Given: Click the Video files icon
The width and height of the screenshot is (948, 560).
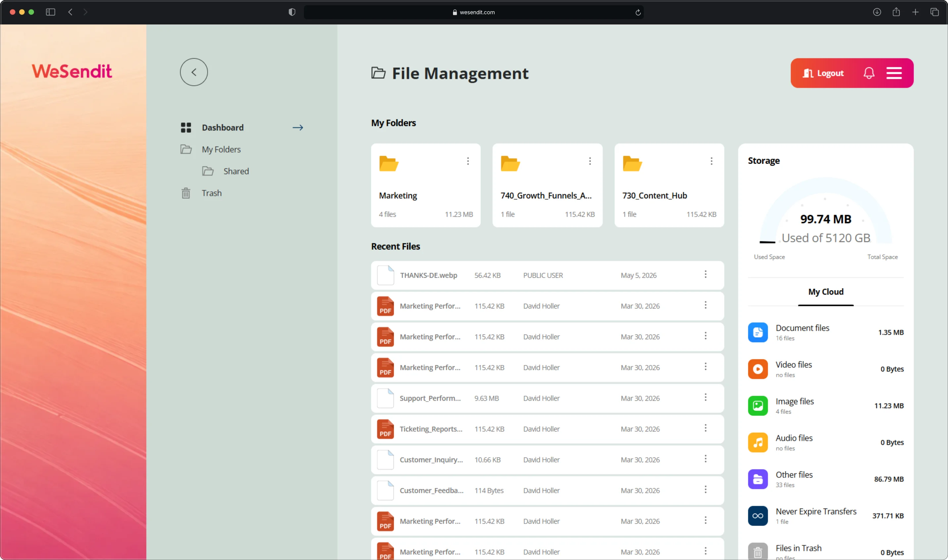Looking at the screenshot, I should 758,369.
